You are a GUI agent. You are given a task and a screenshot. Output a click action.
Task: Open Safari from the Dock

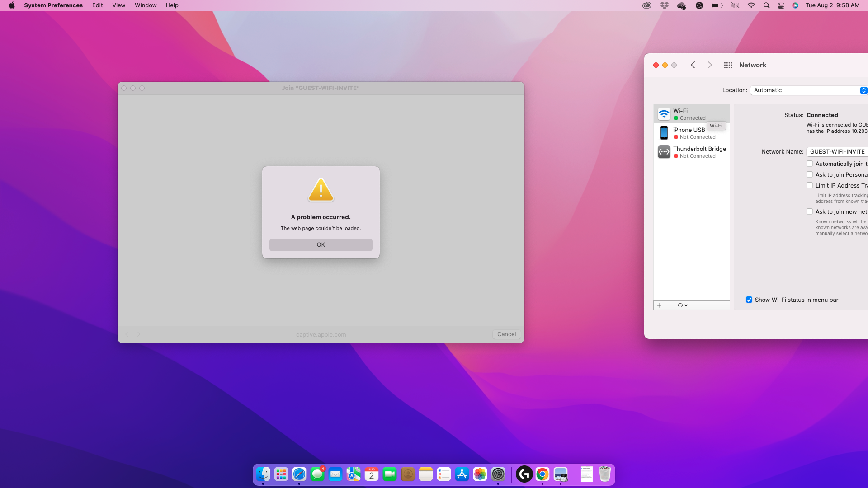click(x=299, y=474)
